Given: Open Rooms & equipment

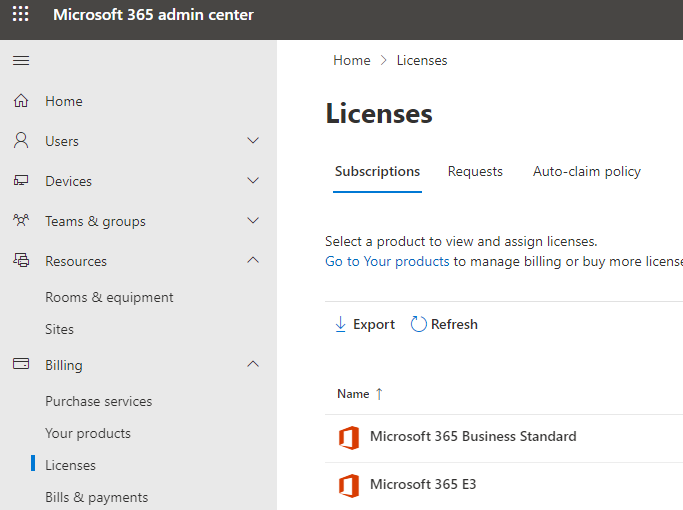Looking at the screenshot, I should click(109, 297).
